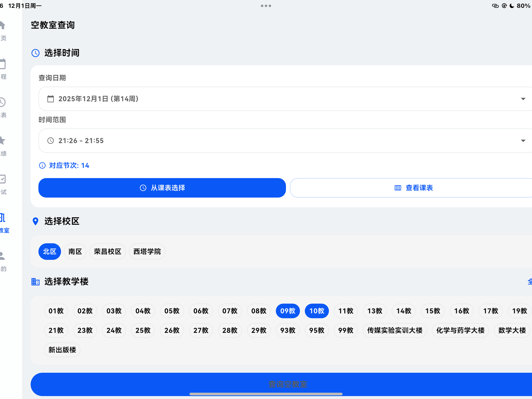The width and height of the screenshot is (532, 399).
Task: Click the clock icon in time range field
Action: (x=50, y=141)
